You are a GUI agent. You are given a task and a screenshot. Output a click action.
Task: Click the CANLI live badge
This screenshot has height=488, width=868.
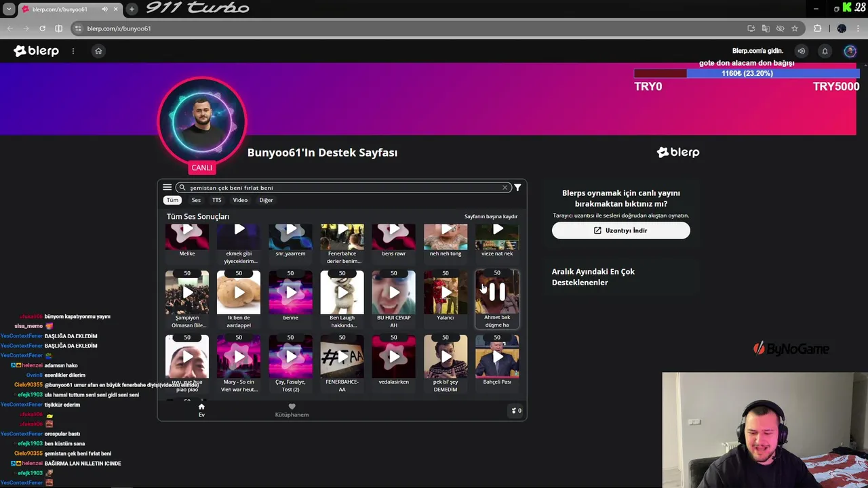tap(201, 167)
